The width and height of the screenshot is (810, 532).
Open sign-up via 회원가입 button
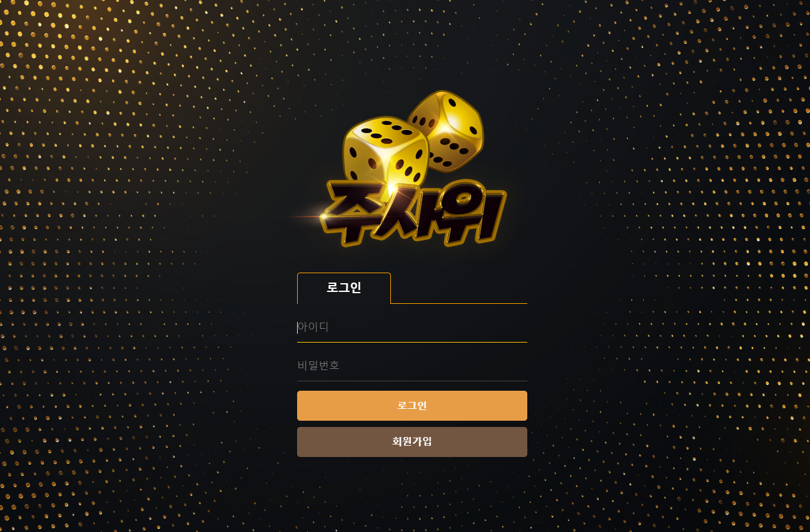click(x=412, y=442)
